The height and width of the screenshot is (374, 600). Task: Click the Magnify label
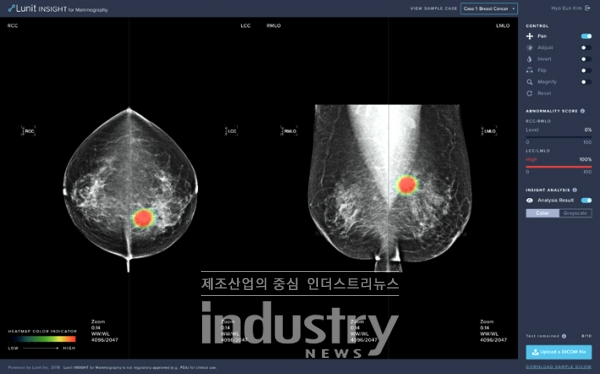pyautogui.click(x=547, y=82)
